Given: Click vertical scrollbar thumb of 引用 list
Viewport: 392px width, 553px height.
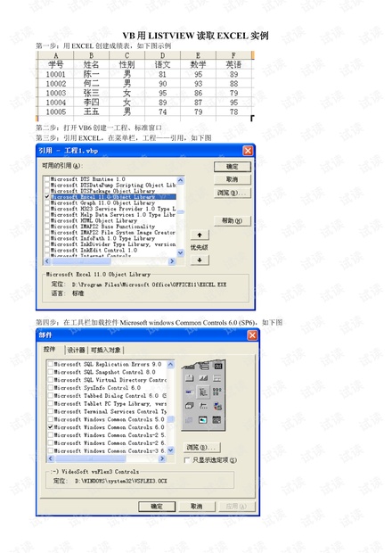Looking at the screenshot, I should tap(180, 212).
